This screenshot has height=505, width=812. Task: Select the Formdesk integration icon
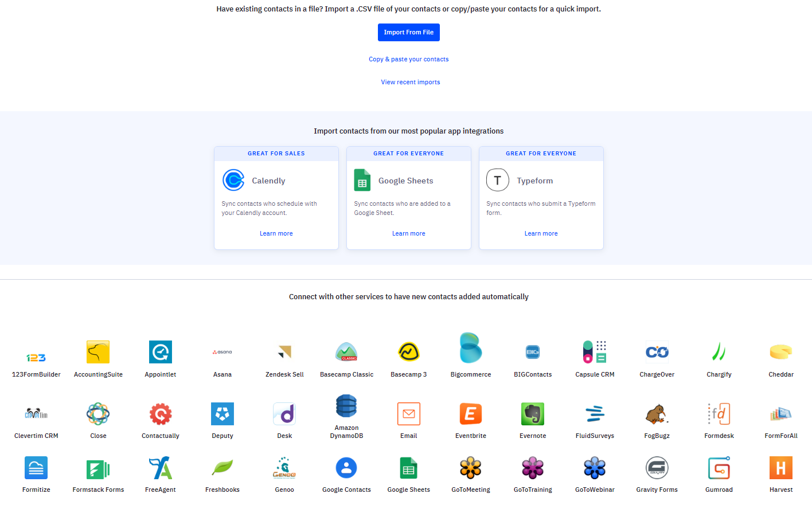point(719,413)
